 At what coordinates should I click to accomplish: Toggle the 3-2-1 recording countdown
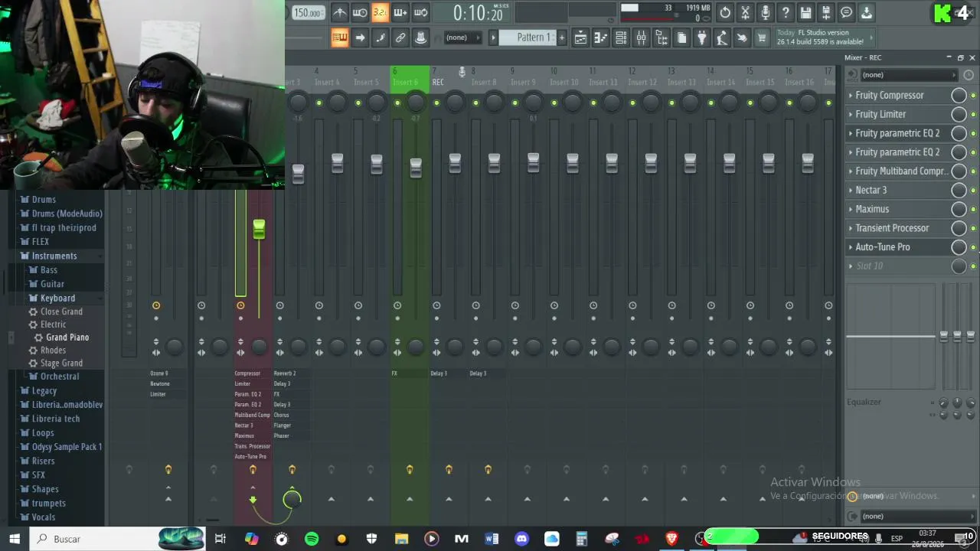coord(380,12)
